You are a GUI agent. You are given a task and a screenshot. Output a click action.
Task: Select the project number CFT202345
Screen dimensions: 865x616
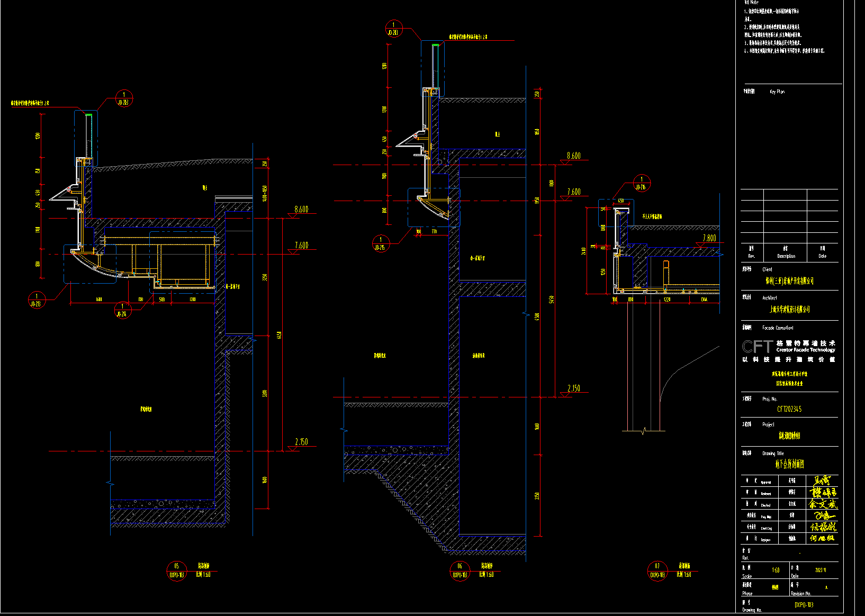tap(789, 409)
